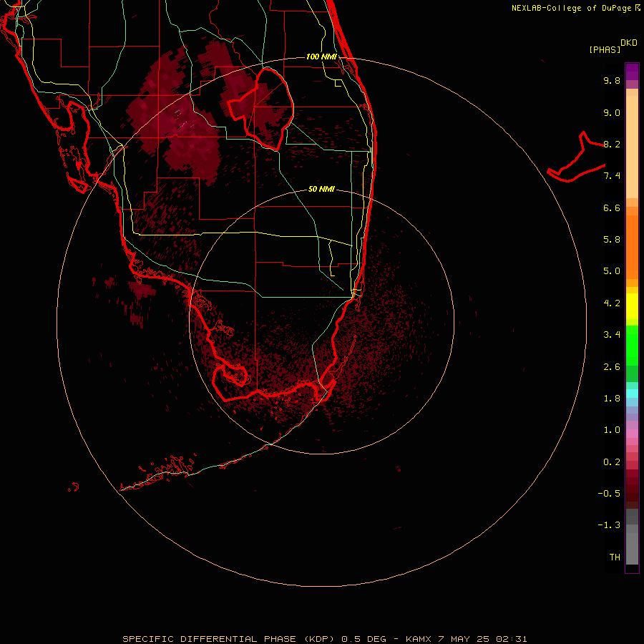The height and width of the screenshot is (644, 644).
Task: Click the 2.6 legend value
Action: [x=612, y=367]
